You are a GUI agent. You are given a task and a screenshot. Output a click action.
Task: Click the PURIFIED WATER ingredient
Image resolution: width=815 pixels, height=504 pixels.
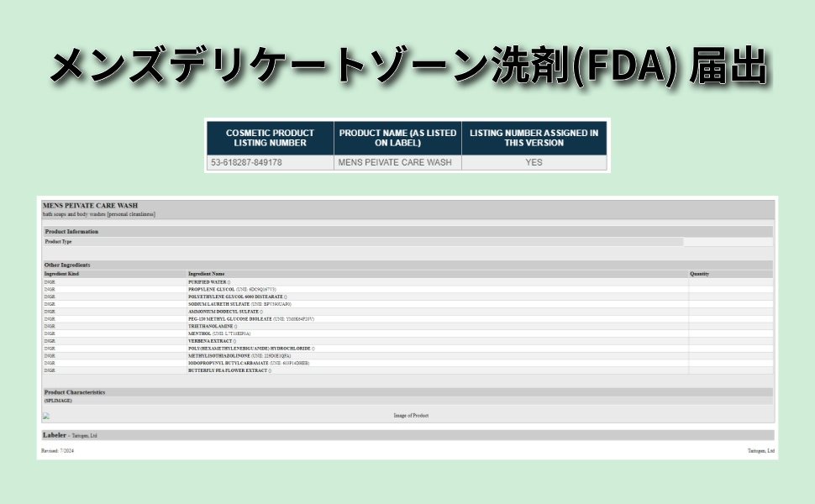tap(208, 282)
